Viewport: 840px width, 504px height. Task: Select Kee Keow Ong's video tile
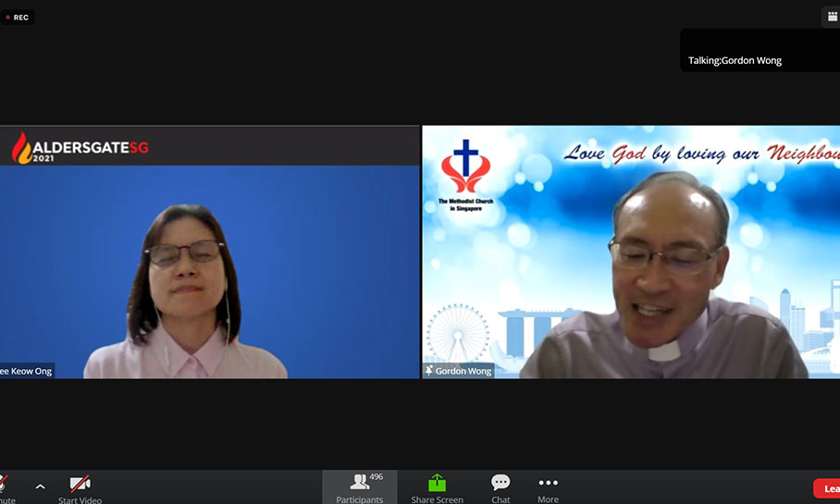[x=209, y=252]
